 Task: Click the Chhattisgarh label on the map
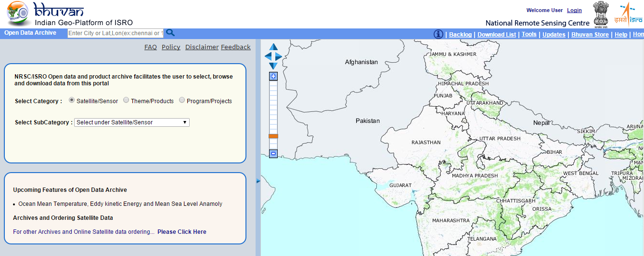[515, 201]
